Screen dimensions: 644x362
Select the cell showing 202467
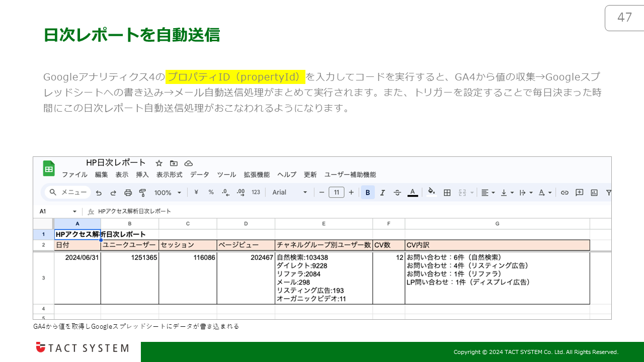(246, 278)
